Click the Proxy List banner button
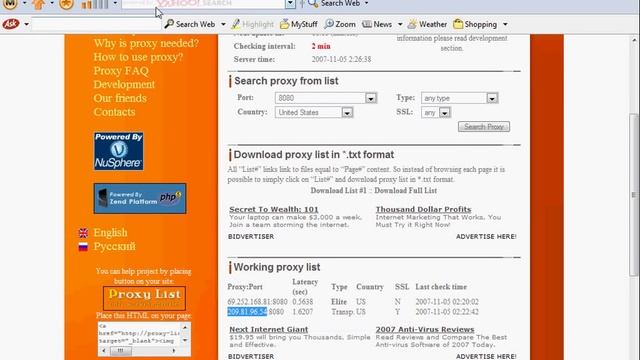 [144, 298]
